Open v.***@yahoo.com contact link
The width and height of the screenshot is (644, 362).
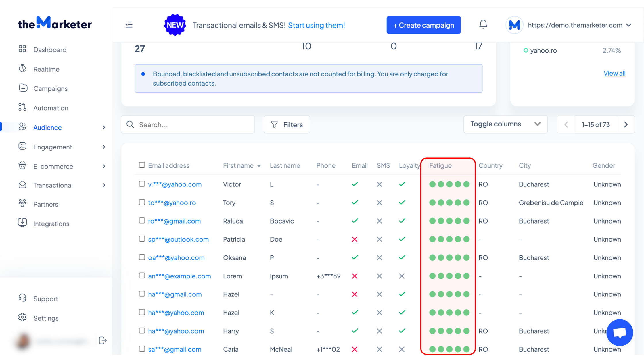coord(175,184)
